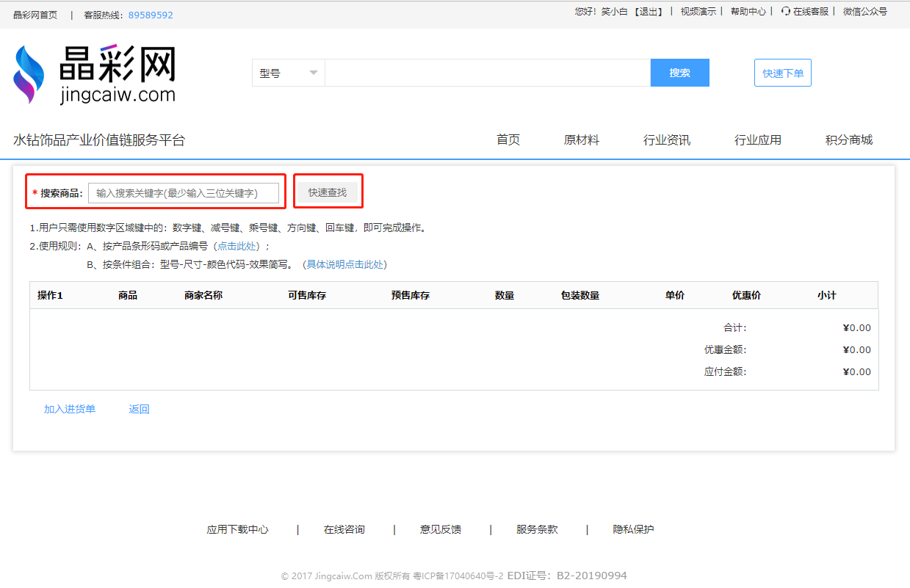Click the 返回 link
This screenshot has width=910, height=588.
tap(139, 410)
